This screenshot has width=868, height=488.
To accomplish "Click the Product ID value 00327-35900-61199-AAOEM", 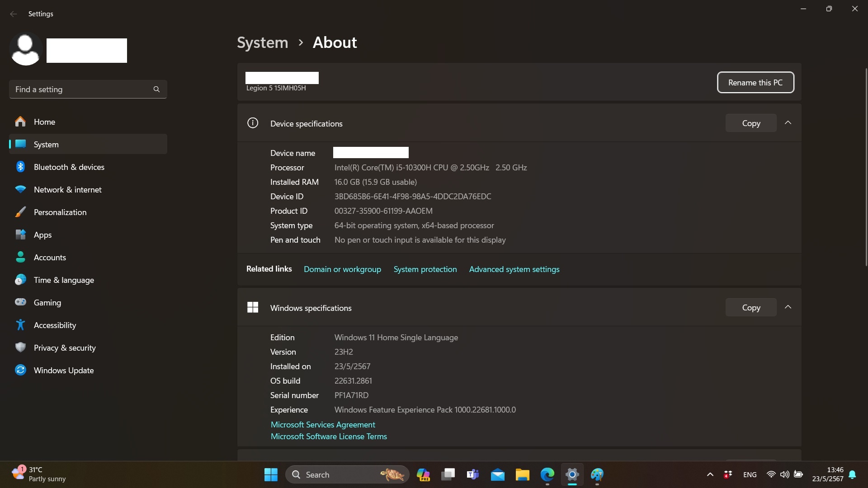I will [x=383, y=211].
